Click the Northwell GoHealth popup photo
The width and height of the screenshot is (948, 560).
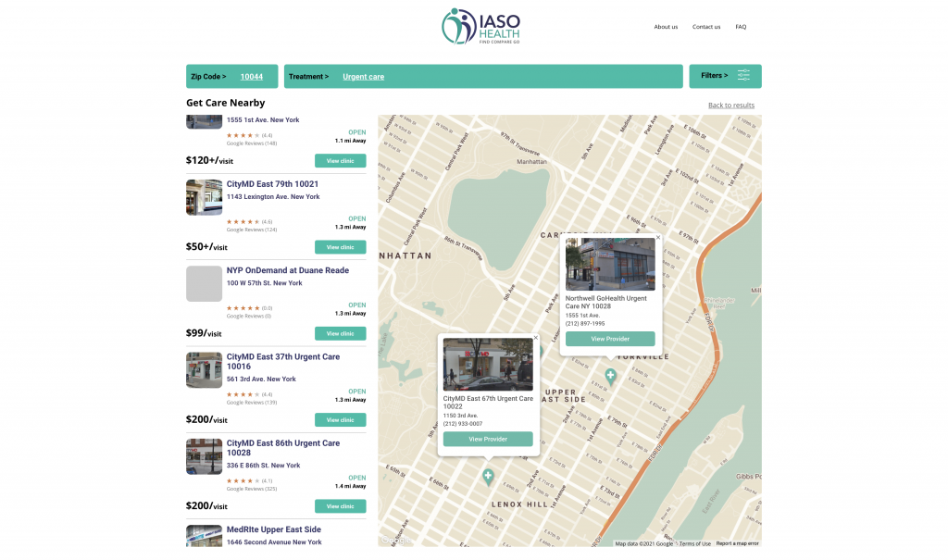(610, 265)
